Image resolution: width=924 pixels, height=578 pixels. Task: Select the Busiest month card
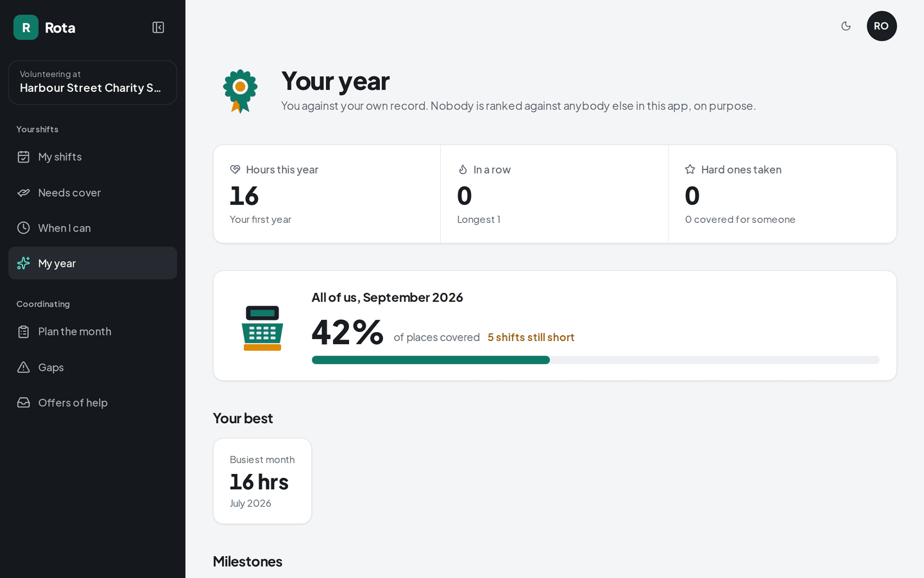(x=262, y=481)
